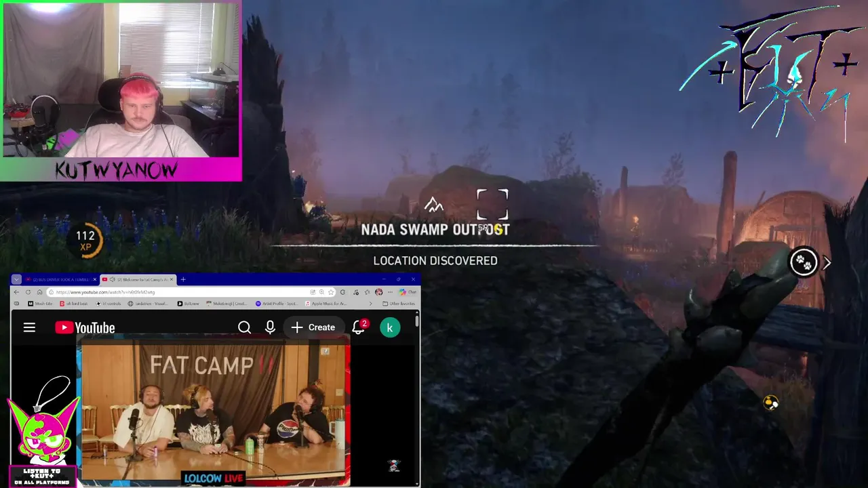868x488 pixels.
Task: Open the Copilot Chat button
Action: [408, 292]
